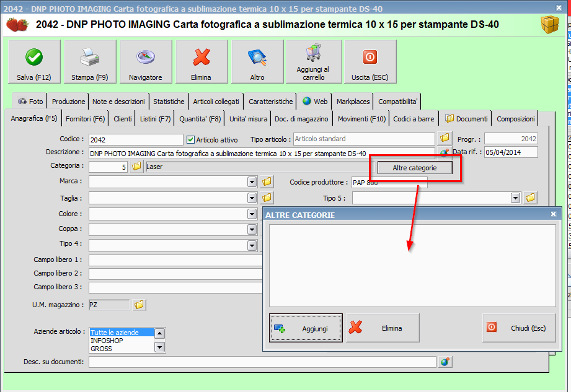Open the Quantita' (F8) tab

click(200, 119)
